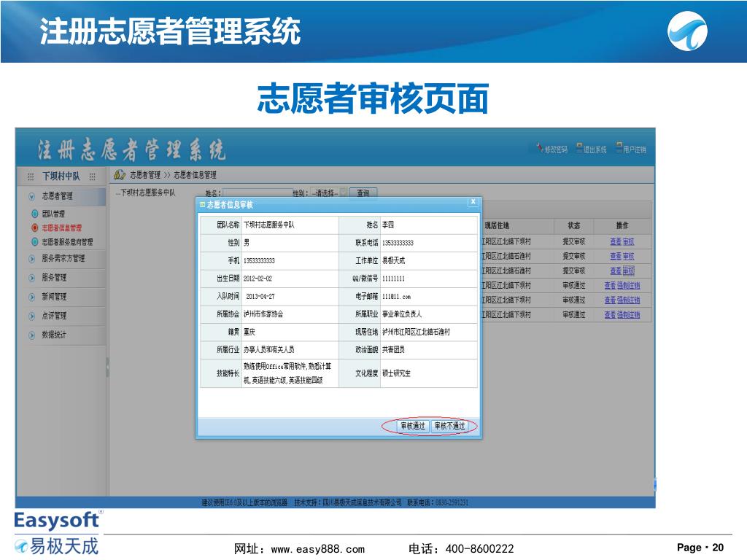This screenshot has width=747, height=560.
Task: Open the 性别 dropdown in search bar
Action: (x=343, y=193)
